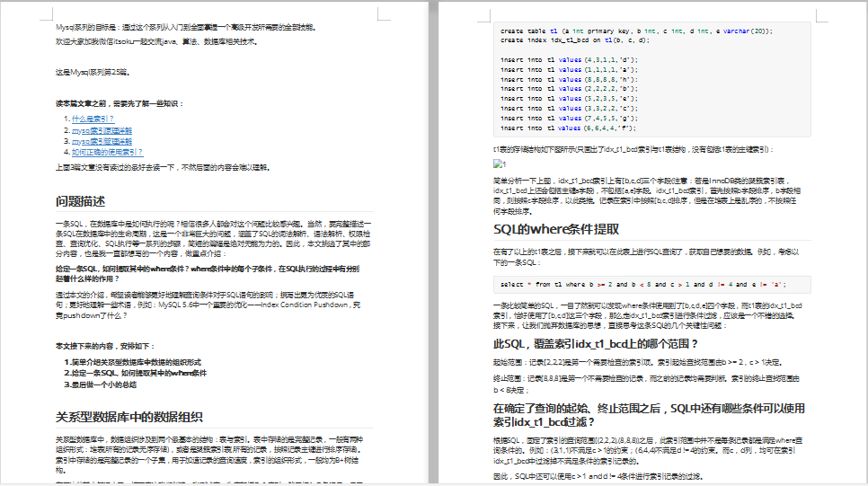
Task: Click the heading "问题描述"
Action: click(80, 201)
